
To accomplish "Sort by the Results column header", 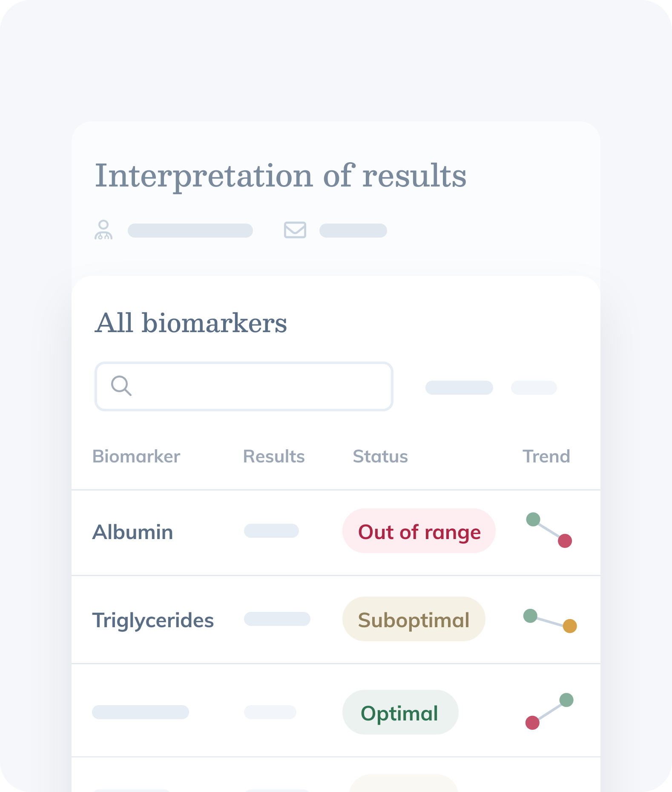I will pos(274,456).
